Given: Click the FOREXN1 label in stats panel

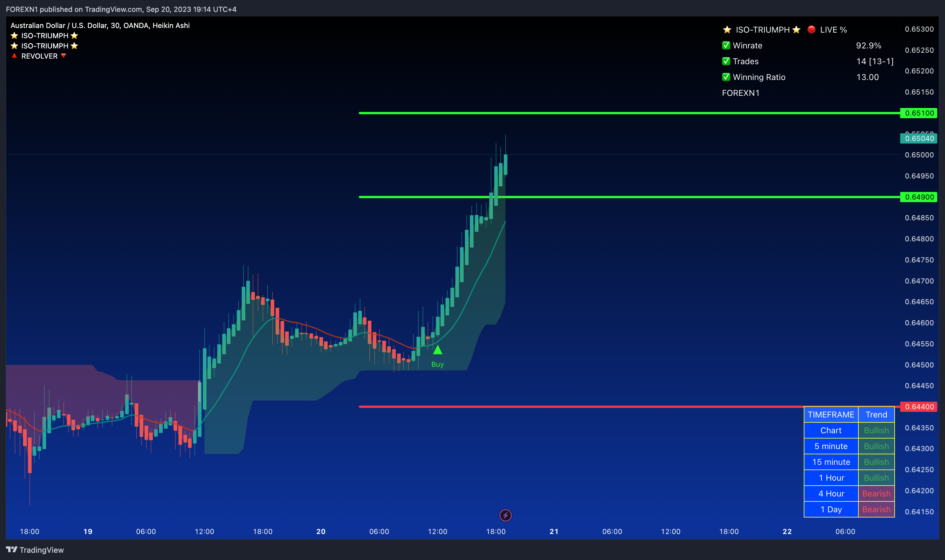Looking at the screenshot, I should [741, 93].
